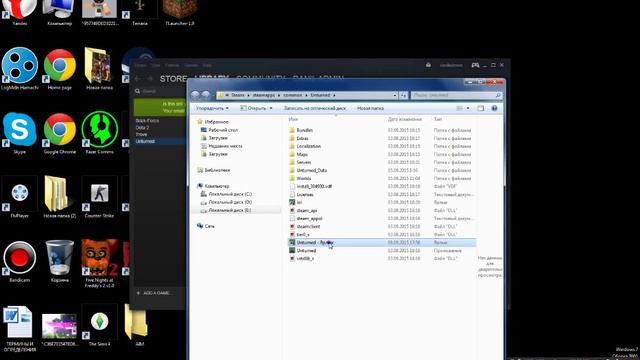Click the common breadcrumb in the address bar
This screenshot has height=360, width=640.
tap(293, 95)
